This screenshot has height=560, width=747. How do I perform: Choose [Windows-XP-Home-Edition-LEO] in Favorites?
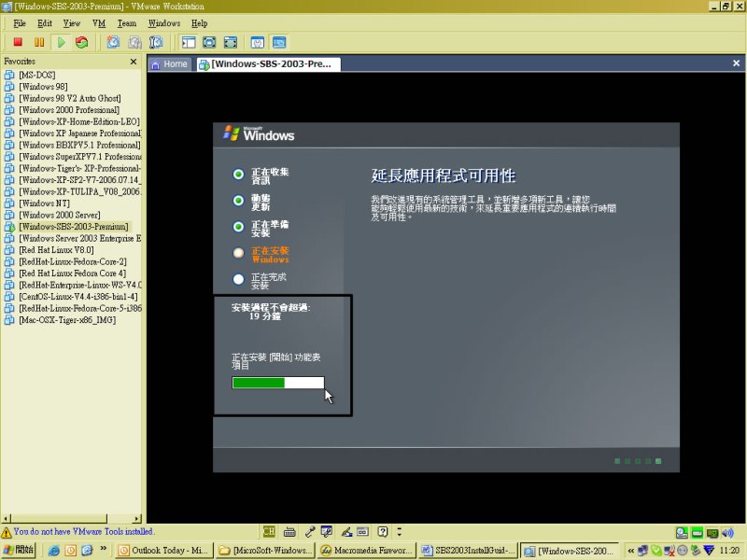(x=79, y=121)
